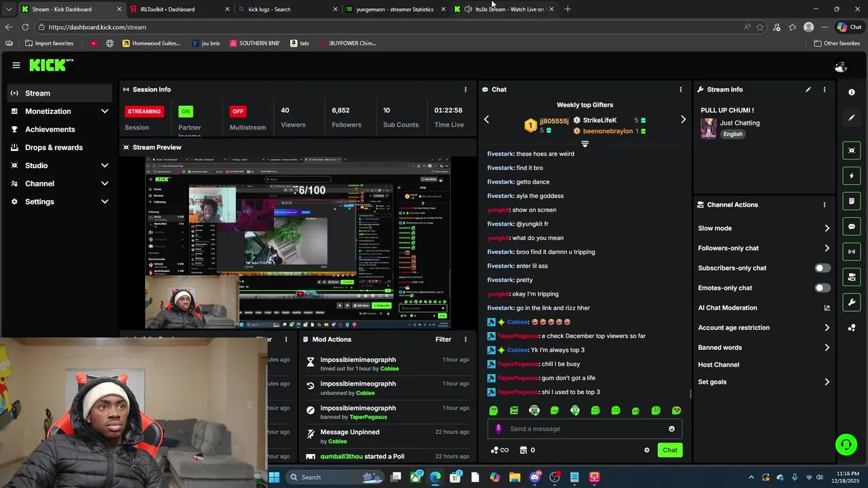Expand Settings sidebar section
The height and width of the screenshot is (488, 868).
tap(104, 201)
